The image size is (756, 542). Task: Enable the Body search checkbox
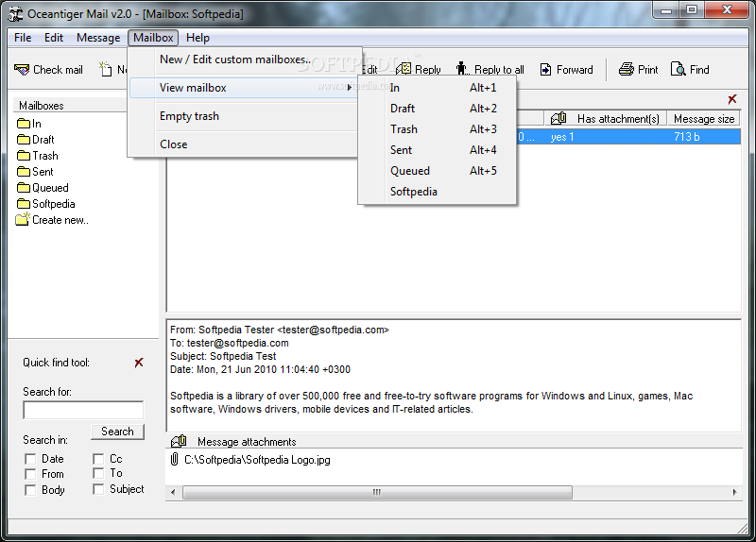(30, 490)
